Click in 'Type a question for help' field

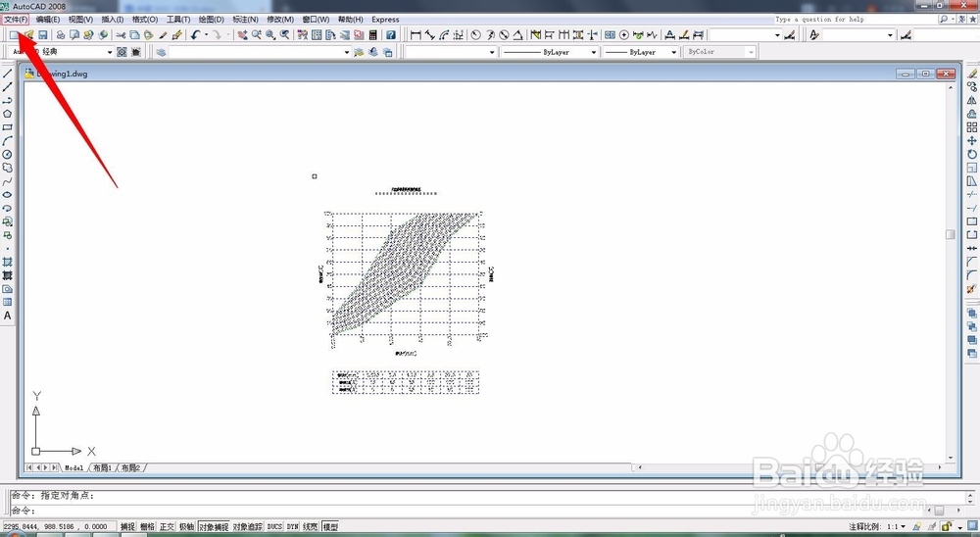(x=855, y=20)
